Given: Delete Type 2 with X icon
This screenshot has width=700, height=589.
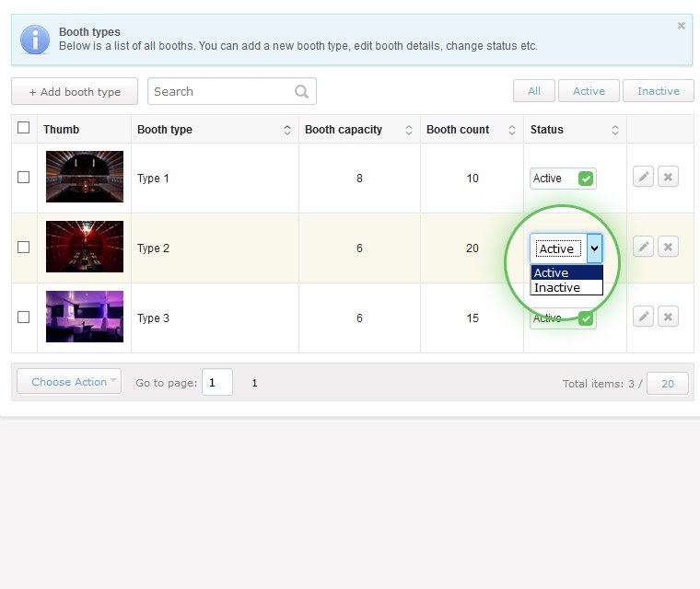Looking at the screenshot, I should pos(668,247).
